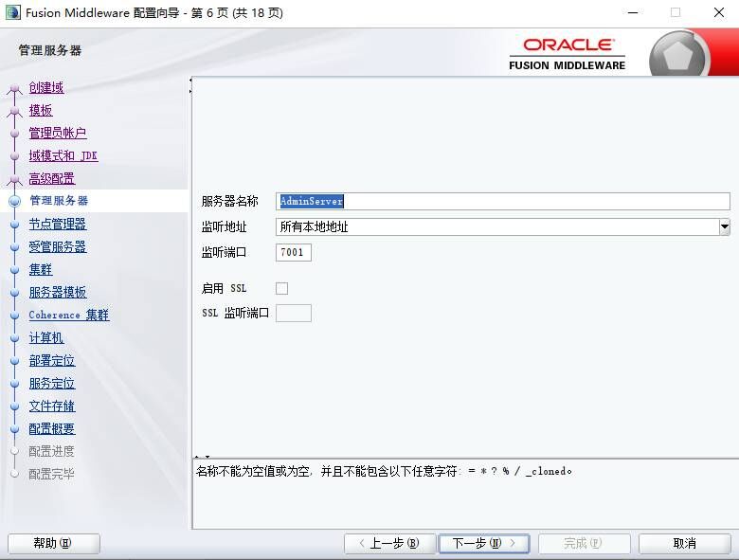This screenshot has width=739, height=560.
Task: Click the SSL 监听端口 input field
Action: [293, 313]
